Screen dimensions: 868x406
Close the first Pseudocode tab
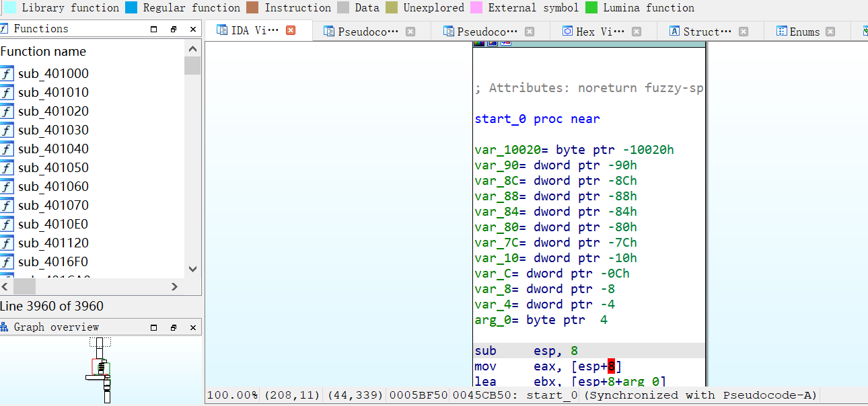tap(410, 31)
